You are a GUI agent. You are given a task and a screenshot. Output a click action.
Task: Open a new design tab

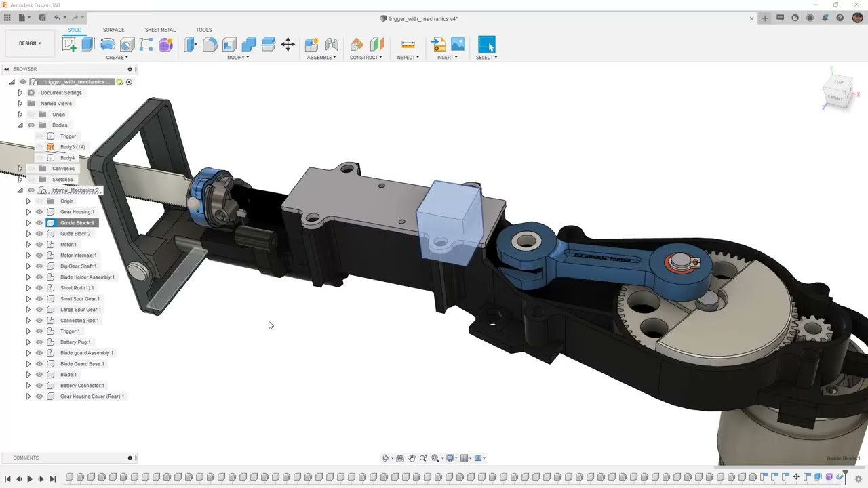click(x=765, y=18)
